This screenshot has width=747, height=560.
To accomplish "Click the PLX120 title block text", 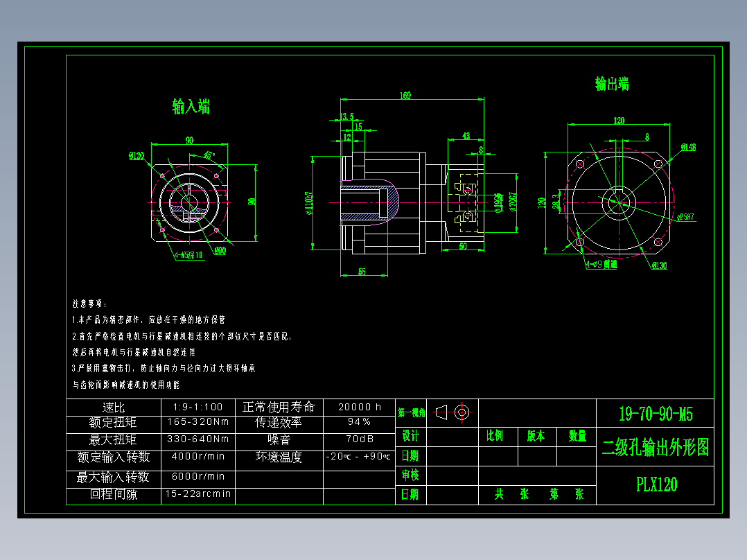I will (x=656, y=483).
